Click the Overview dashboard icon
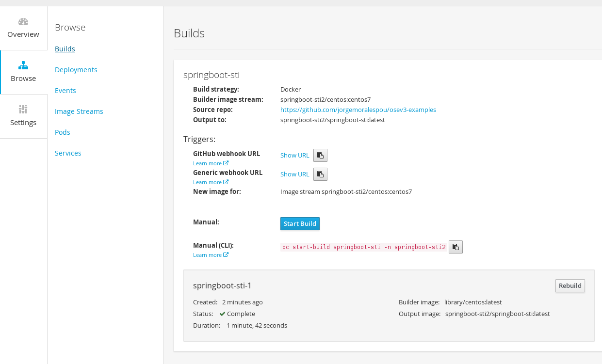Screen dimensions: 602x364 click(x=23, y=22)
